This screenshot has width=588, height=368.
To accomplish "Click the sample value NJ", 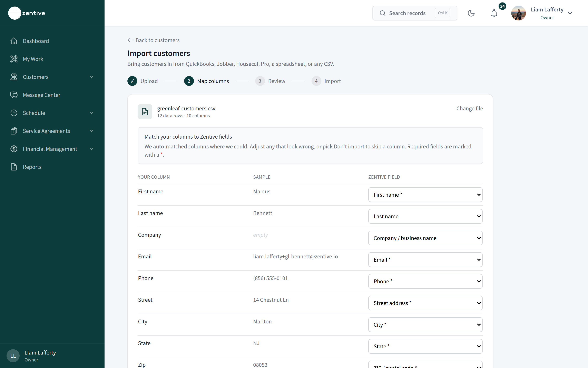I will click(x=256, y=343).
